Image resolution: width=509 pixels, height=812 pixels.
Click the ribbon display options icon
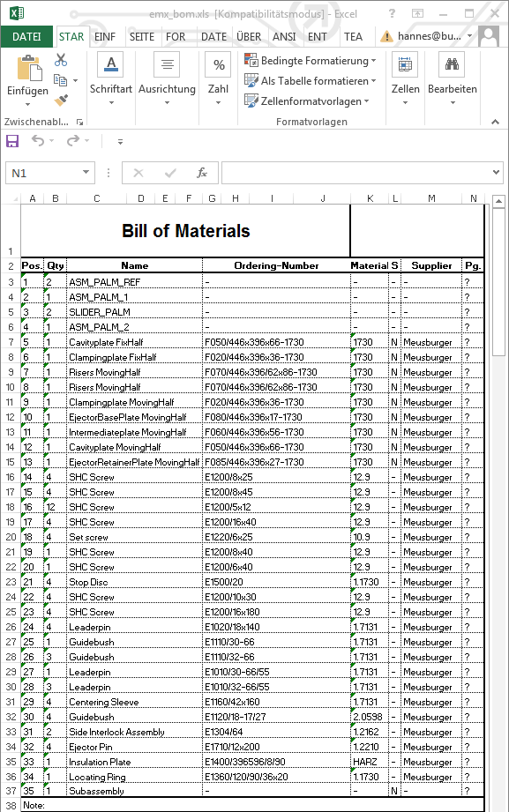click(417, 14)
